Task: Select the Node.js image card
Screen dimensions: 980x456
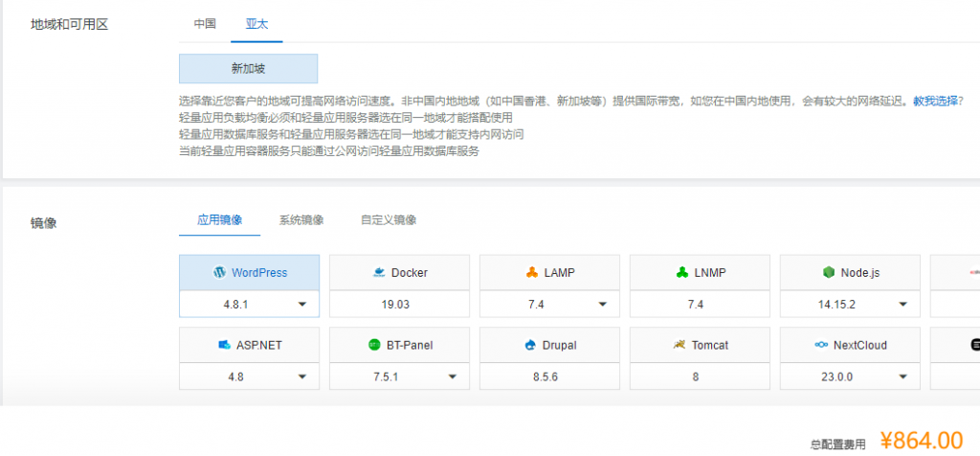Action: click(x=850, y=273)
